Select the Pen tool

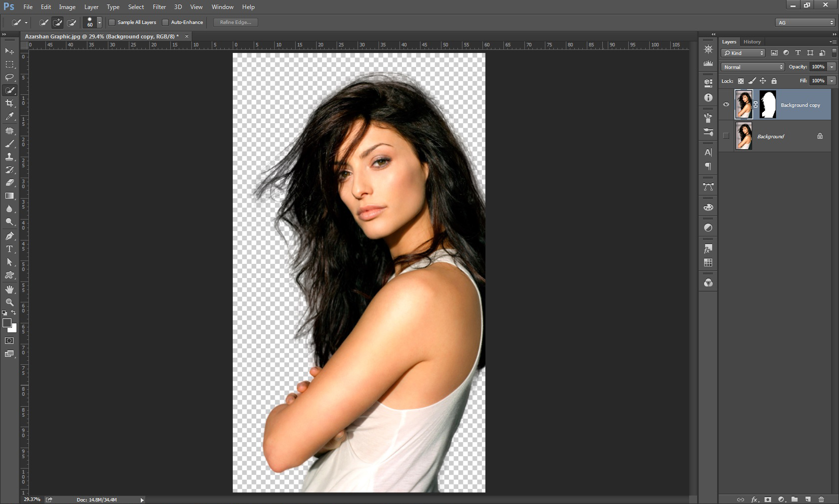click(9, 236)
